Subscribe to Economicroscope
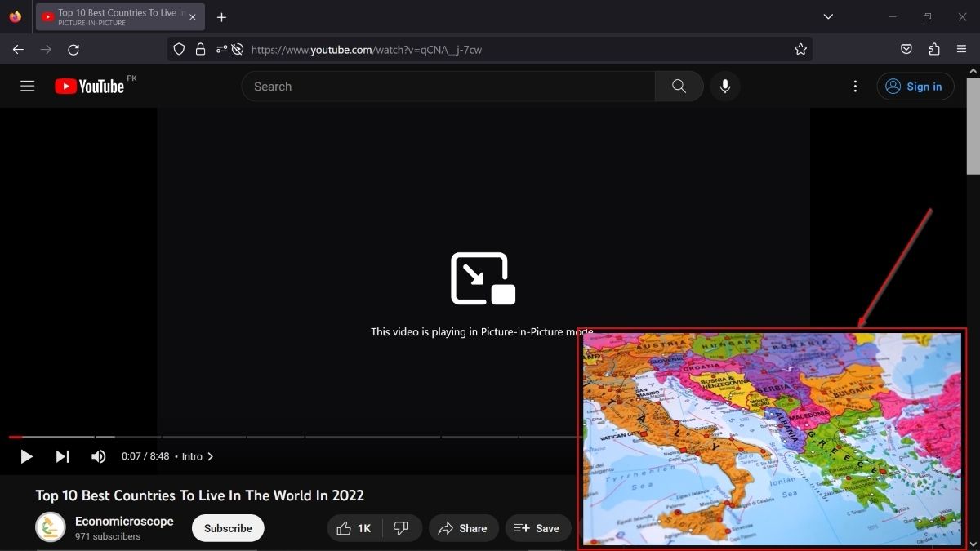 pyautogui.click(x=227, y=528)
